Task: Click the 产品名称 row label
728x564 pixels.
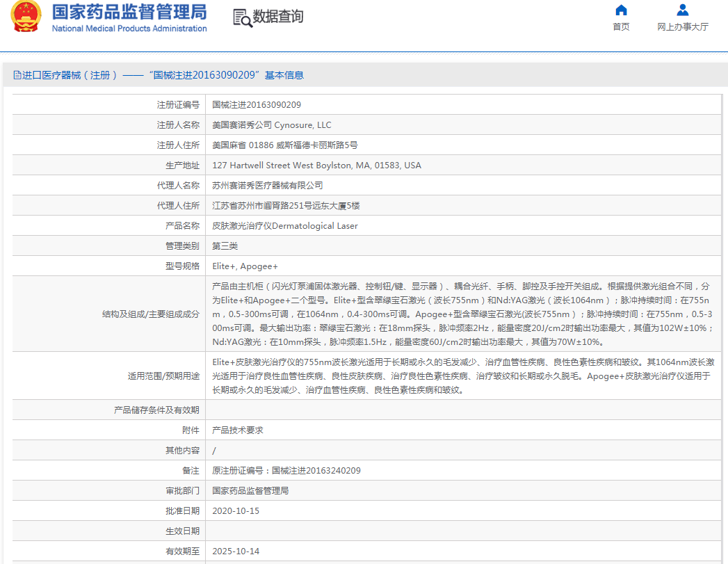Action: pyautogui.click(x=182, y=226)
